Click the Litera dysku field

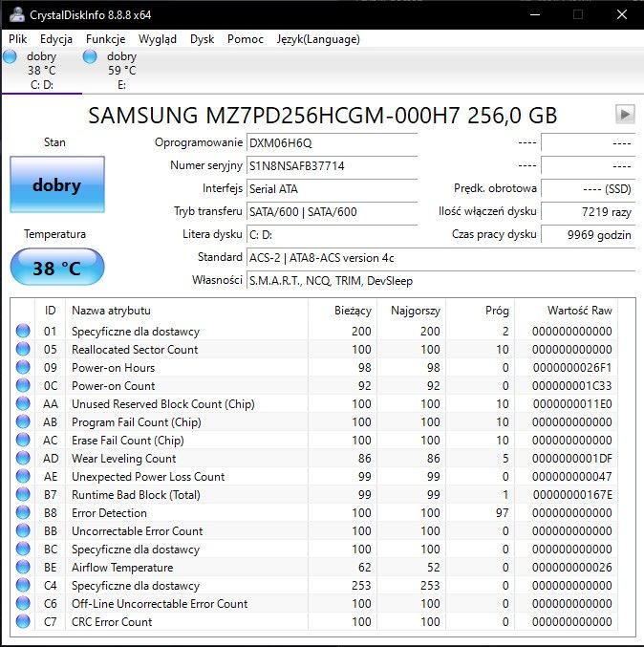click(333, 235)
